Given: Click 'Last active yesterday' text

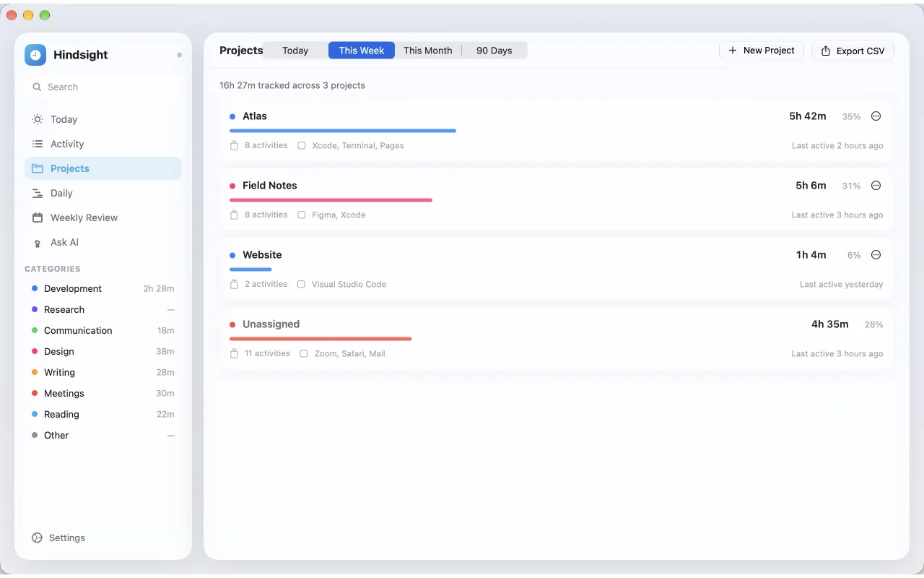Looking at the screenshot, I should click(842, 284).
